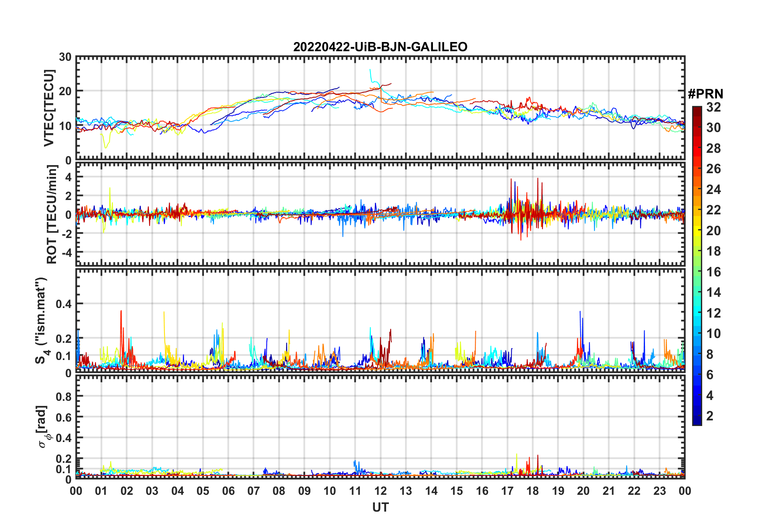This screenshot has width=761, height=532.
Task: Click the ROT [TECU/min] y-axis label
Action: (52, 214)
